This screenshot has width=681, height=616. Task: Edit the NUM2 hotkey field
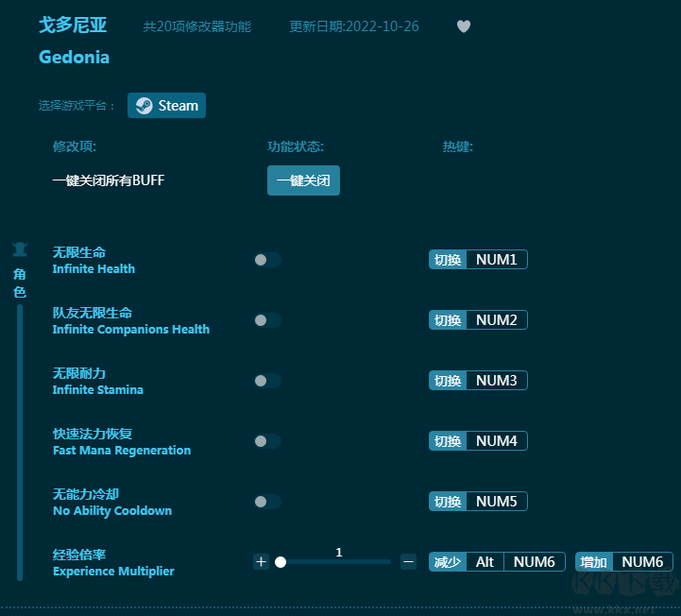coord(497,320)
